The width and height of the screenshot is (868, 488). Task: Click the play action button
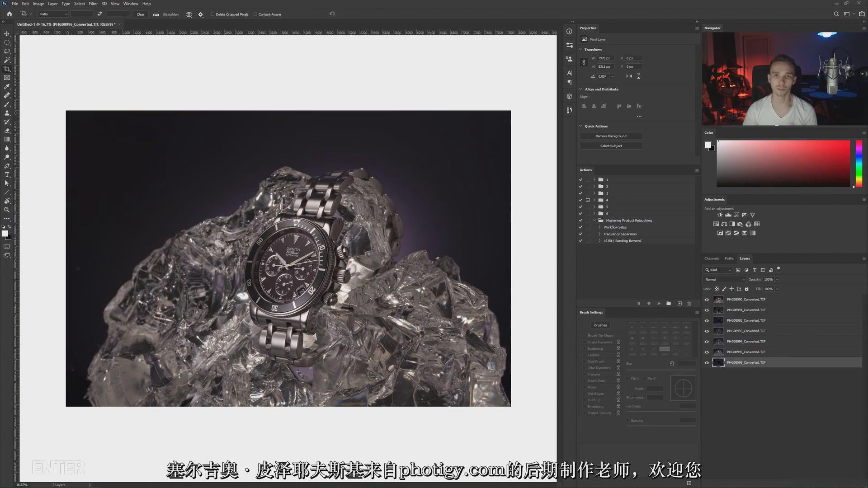point(659,304)
